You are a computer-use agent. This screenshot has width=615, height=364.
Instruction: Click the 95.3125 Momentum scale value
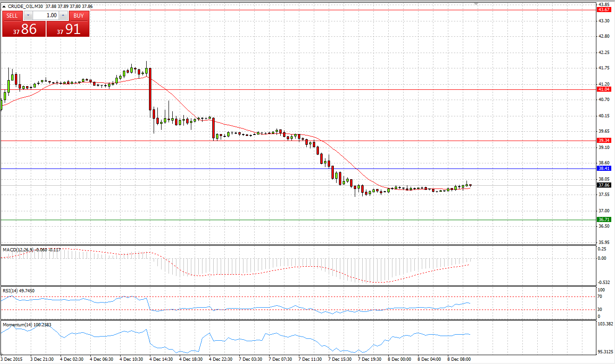(606, 352)
